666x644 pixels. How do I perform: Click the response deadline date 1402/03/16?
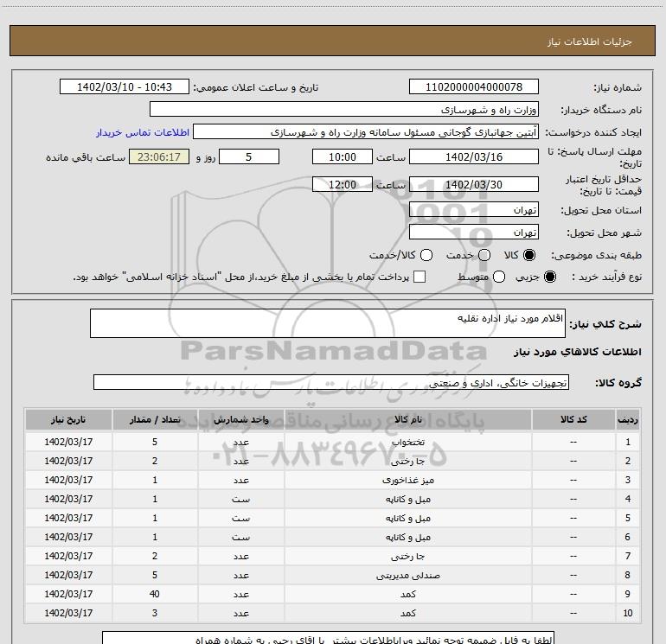pyautogui.click(x=474, y=156)
